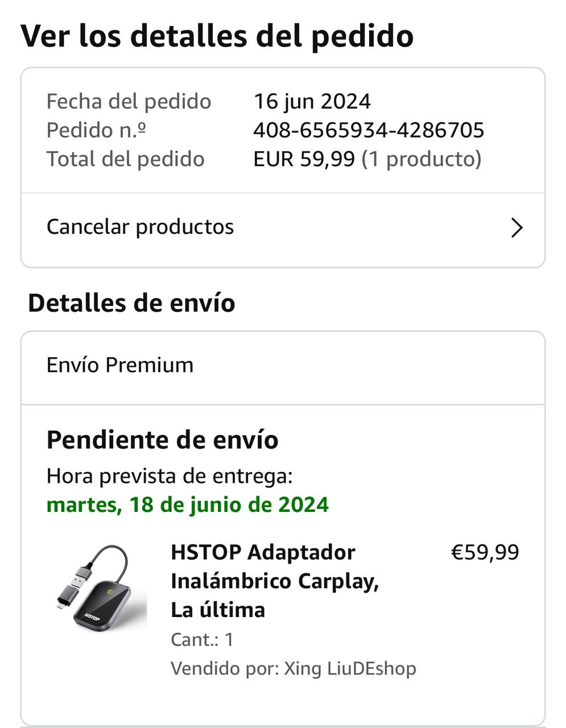Click the EUR 59,99 order total

click(304, 159)
